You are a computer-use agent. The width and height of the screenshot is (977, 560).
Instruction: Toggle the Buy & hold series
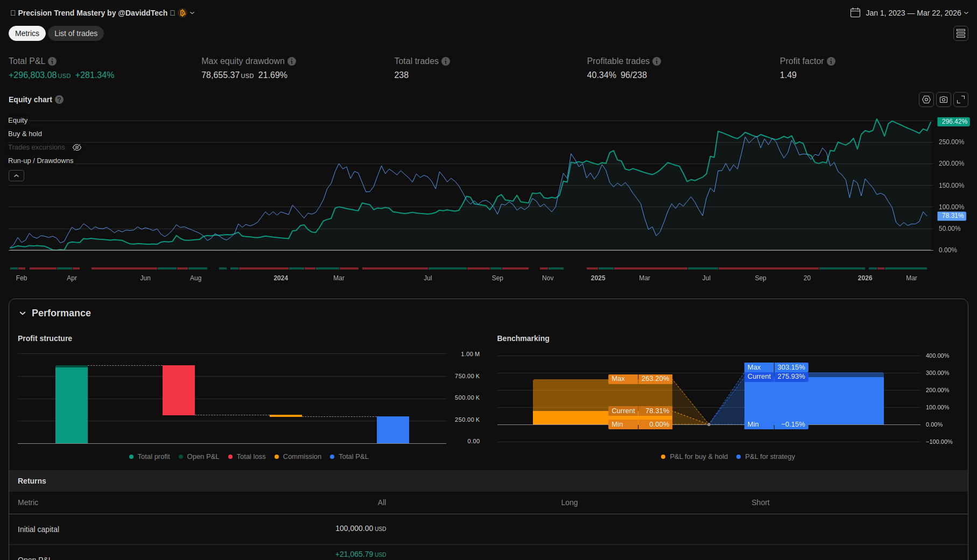click(x=25, y=134)
